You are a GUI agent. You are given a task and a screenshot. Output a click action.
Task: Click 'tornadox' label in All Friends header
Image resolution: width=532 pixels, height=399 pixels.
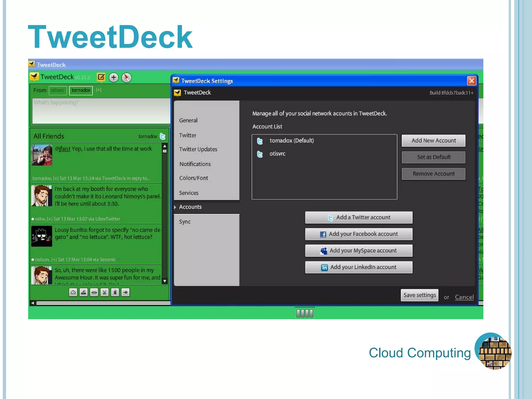(148, 136)
